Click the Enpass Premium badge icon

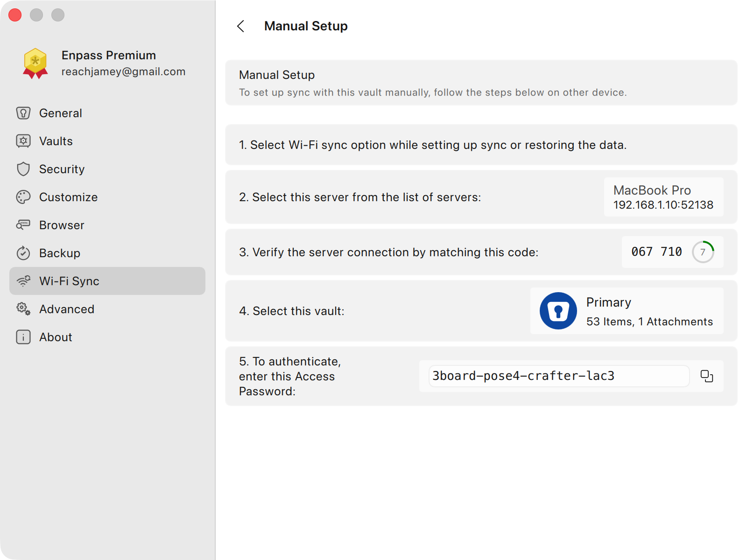click(x=35, y=63)
